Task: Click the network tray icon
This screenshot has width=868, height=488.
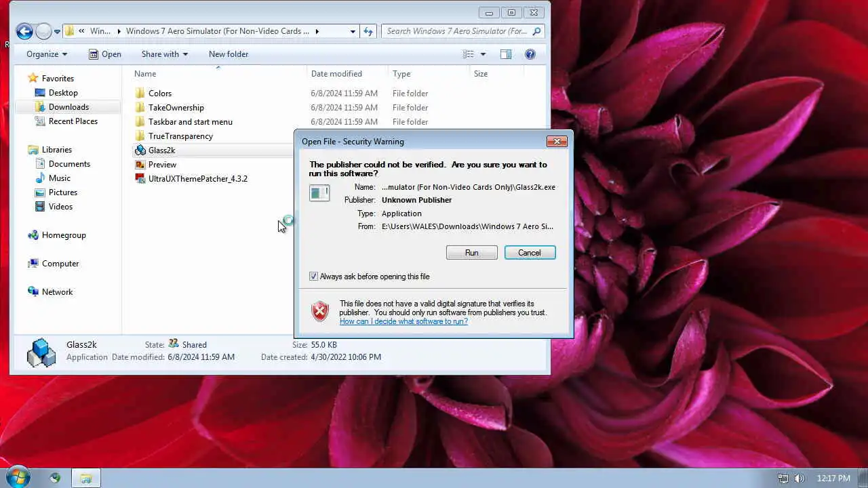Action: click(783, 479)
